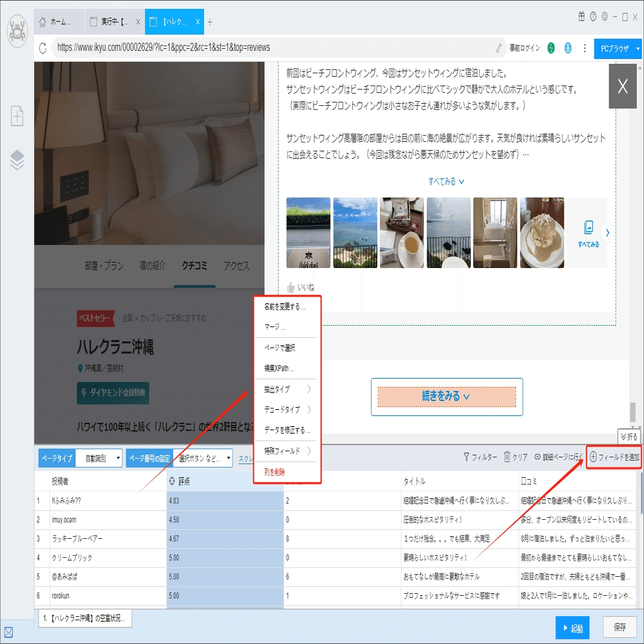644x644 pixels.
Task: Expand the デコードタイプ submenu
Action: [286, 409]
